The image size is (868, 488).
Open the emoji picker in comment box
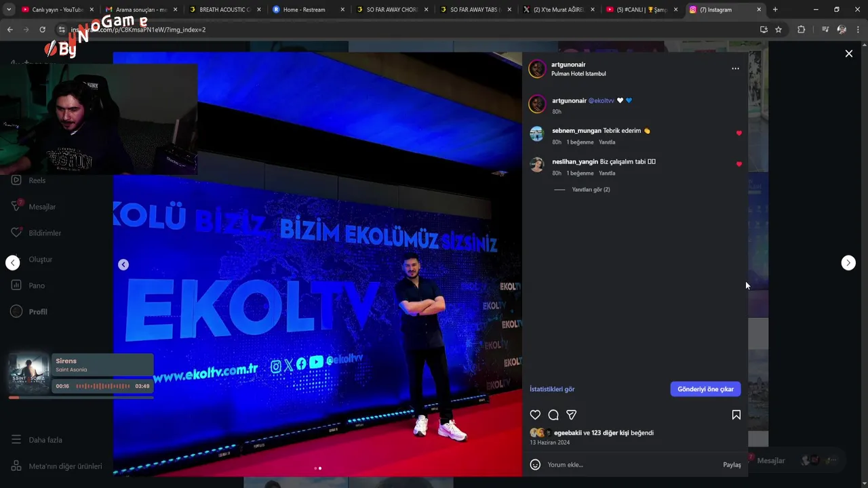535,465
